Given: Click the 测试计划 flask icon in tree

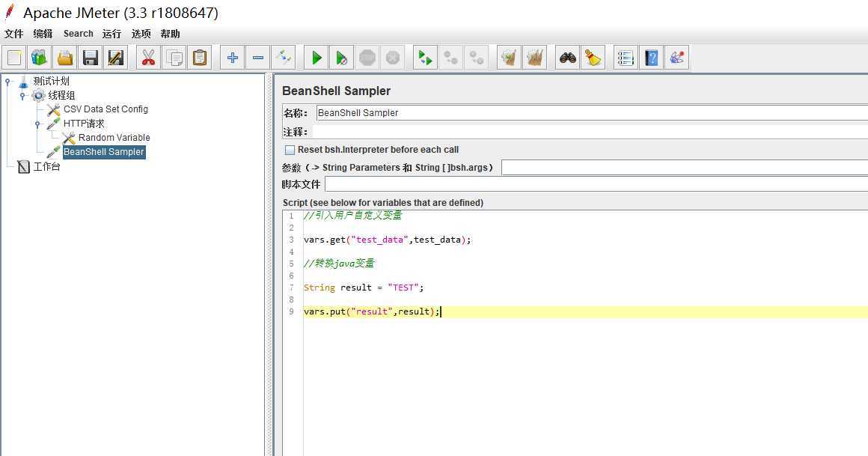Looking at the screenshot, I should 23,82.
